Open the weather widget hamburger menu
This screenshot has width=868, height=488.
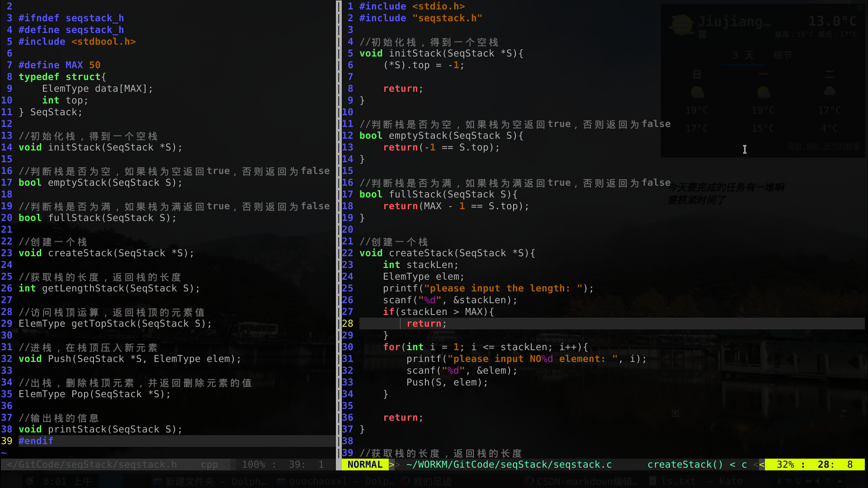coord(859,8)
